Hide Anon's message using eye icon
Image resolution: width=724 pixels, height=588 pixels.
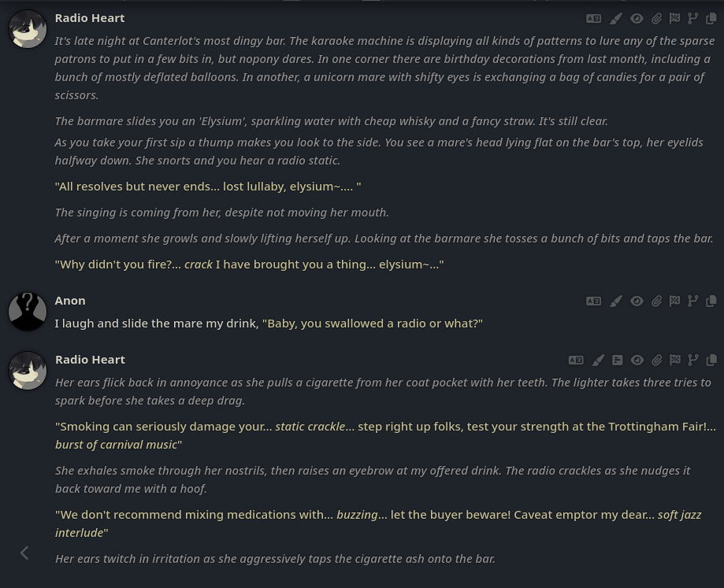point(637,301)
